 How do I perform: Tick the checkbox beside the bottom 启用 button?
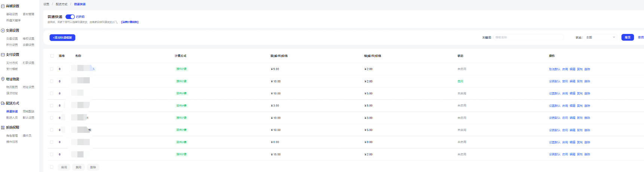pos(52,167)
